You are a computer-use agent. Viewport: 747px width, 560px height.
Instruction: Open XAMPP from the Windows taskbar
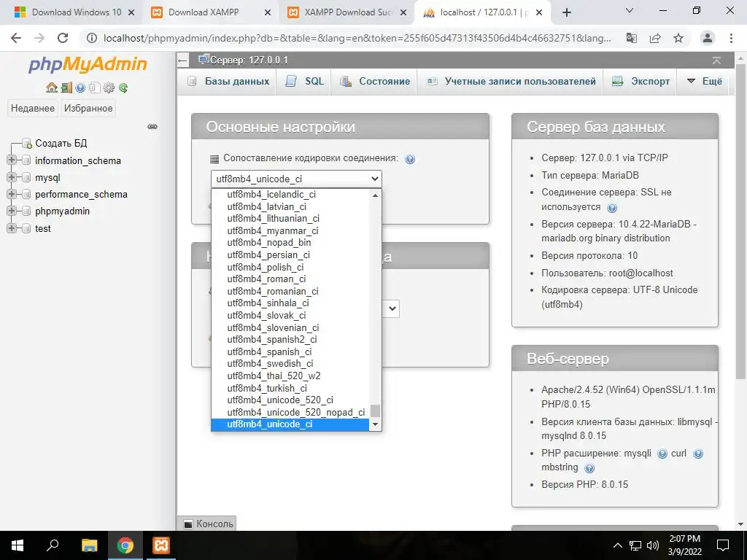(x=161, y=545)
